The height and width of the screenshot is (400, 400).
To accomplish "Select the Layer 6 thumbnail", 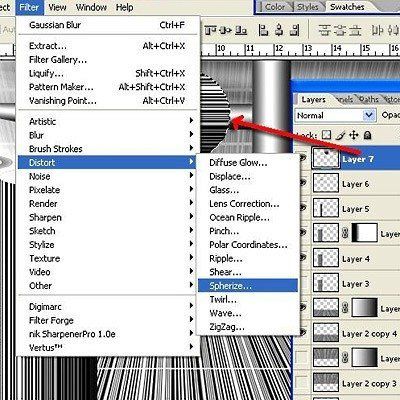I will click(326, 183).
